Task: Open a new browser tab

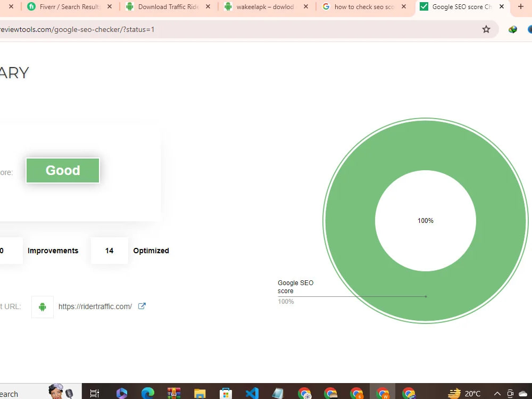Action: 520,6
